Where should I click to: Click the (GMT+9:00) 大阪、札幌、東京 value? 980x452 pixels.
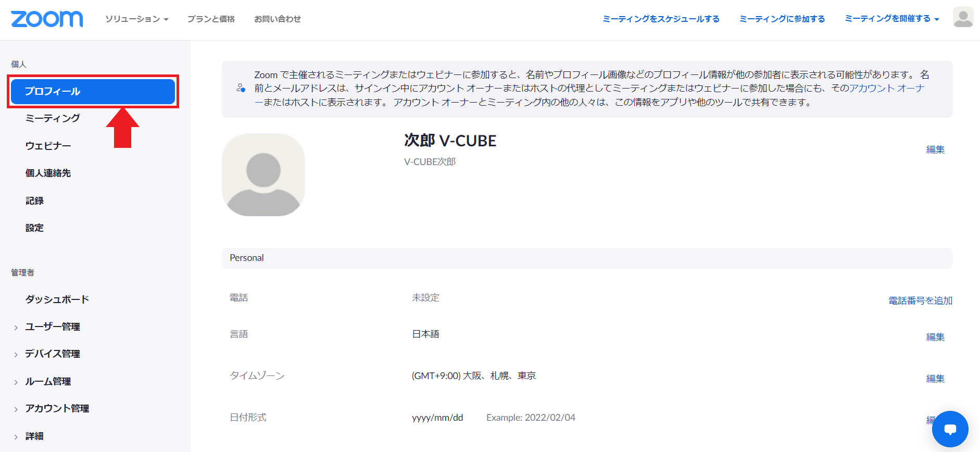click(474, 376)
